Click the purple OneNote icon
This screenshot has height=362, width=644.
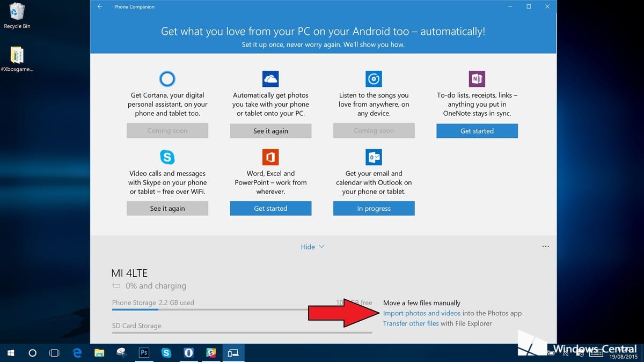coord(477,79)
